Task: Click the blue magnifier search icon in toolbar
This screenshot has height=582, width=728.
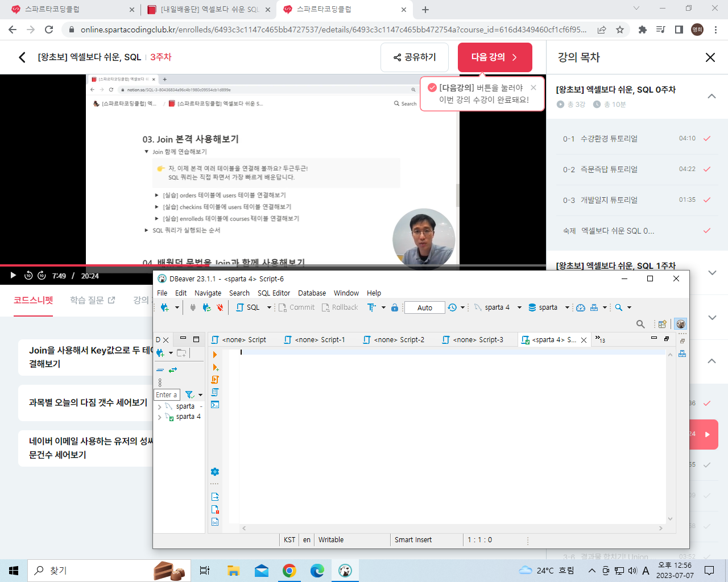Action: [x=619, y=307]
